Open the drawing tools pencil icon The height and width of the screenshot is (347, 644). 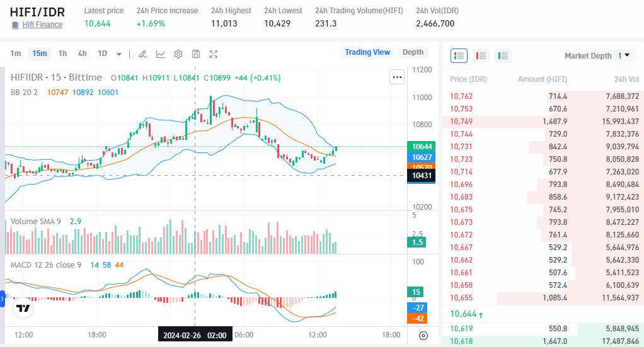pos(142,54)
